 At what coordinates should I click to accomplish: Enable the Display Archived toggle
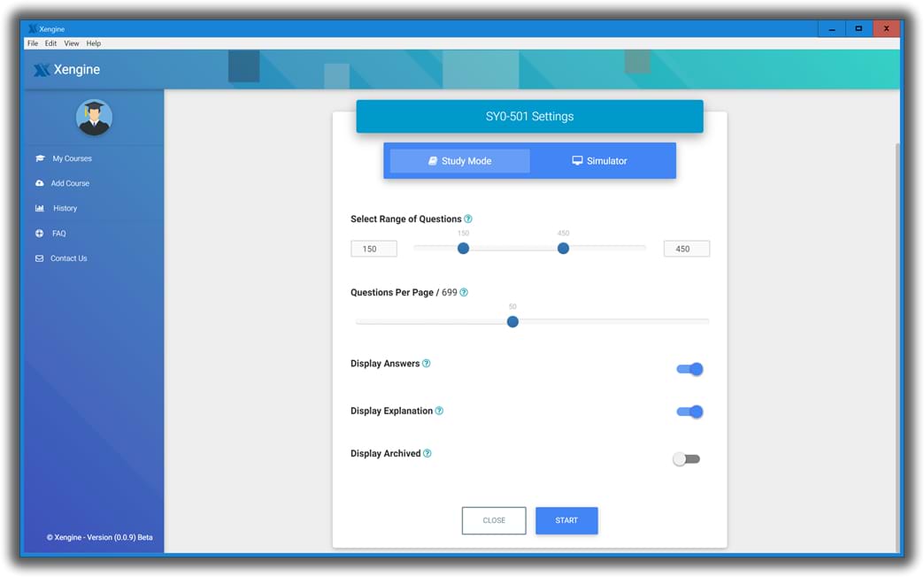coord(687,459)
